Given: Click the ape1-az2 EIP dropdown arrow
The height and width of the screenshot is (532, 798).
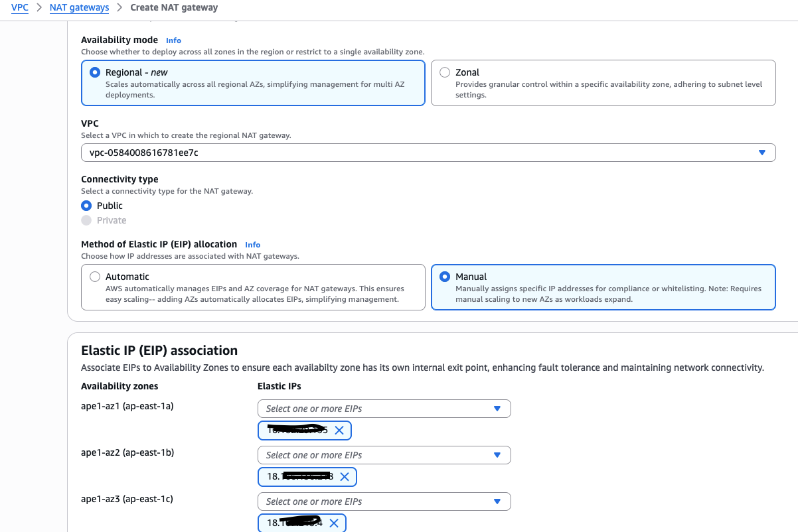Looking at the screenshot, I should 497,455.
